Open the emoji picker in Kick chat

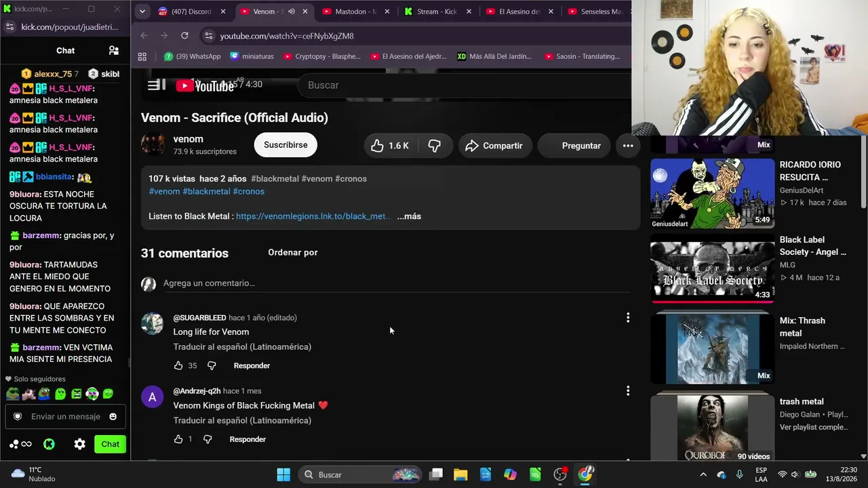113,417
